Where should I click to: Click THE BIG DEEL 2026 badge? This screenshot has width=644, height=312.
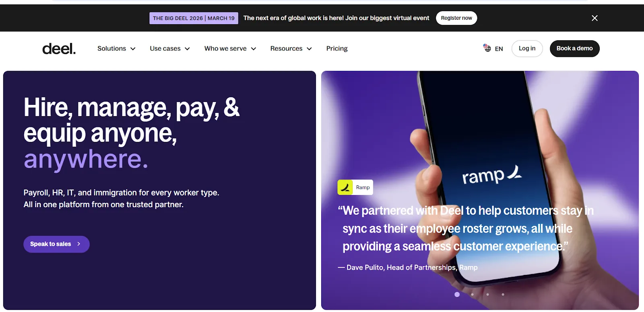pyautogui.click(x=194, y=18)
